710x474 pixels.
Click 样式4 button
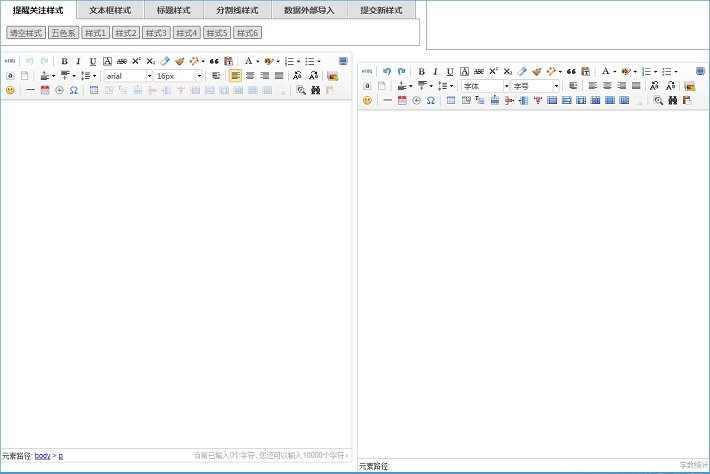pos(187,33)
